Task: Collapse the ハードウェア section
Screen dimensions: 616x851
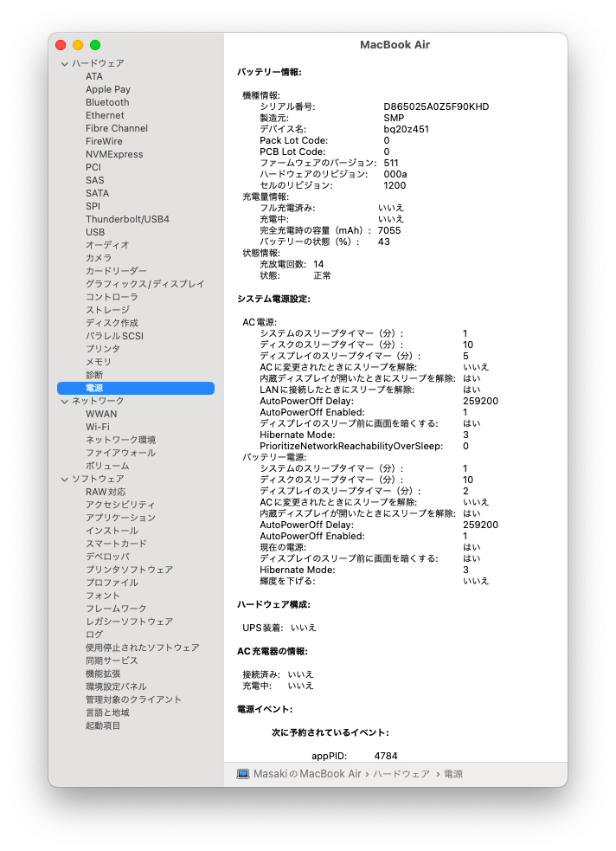Action: coord(65,63)
